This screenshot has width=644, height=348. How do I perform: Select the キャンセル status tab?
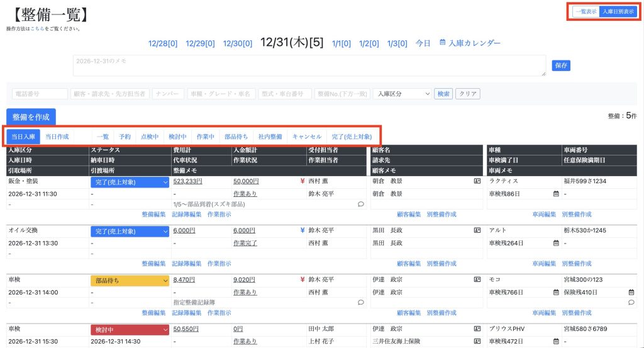[x=307, y=137]
